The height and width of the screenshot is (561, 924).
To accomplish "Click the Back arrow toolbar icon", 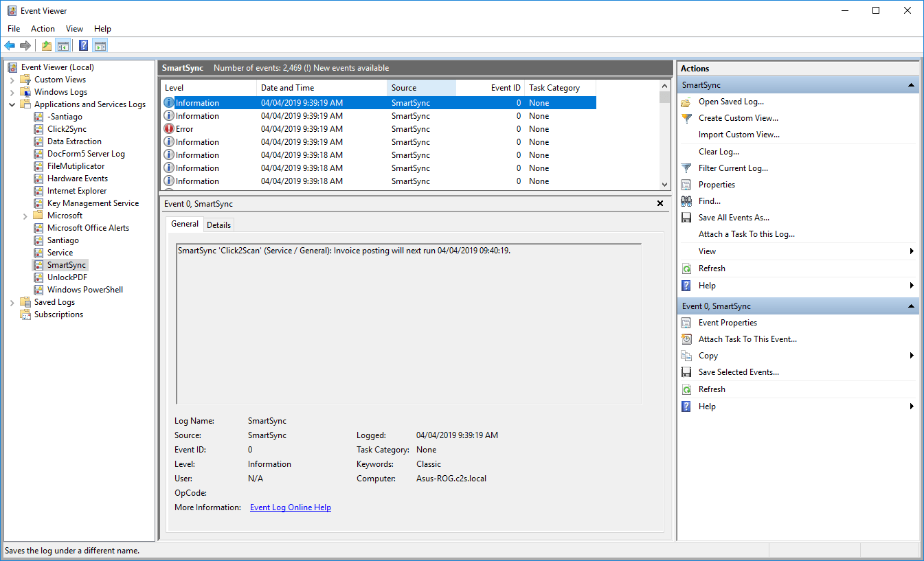I will [10, 46].
